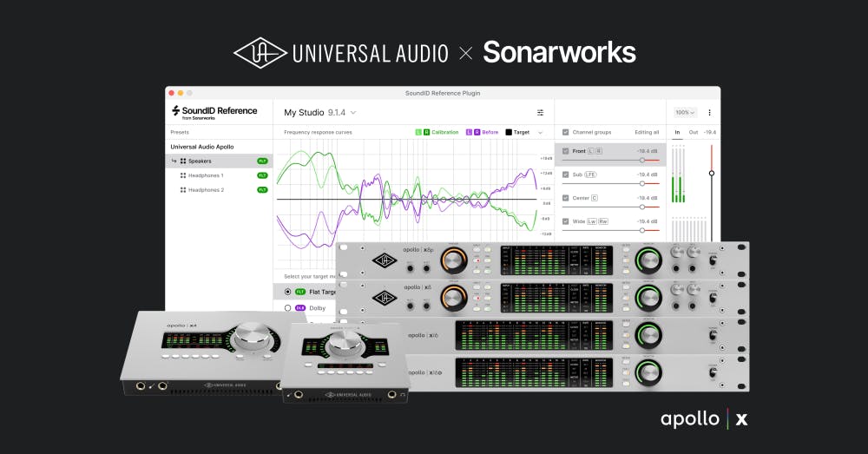Open the three-dot more options menu
Screen dimensions: 868x454
coord(709,112)
